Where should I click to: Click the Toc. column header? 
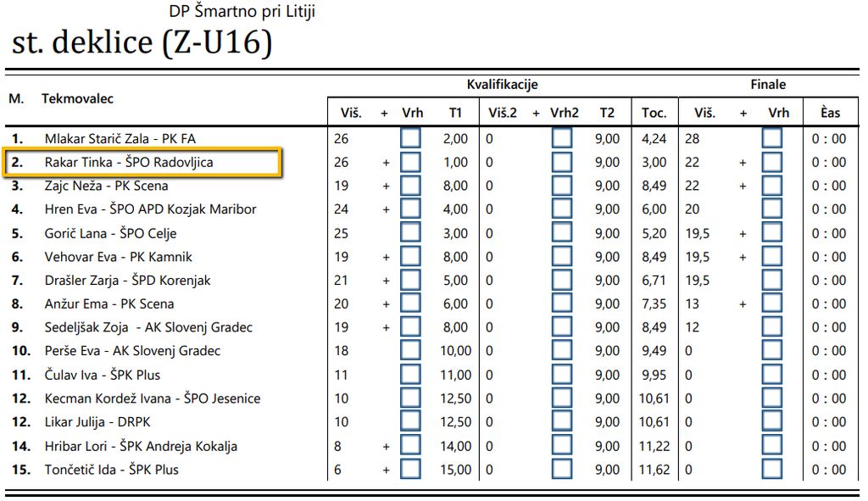pos(654,113)
